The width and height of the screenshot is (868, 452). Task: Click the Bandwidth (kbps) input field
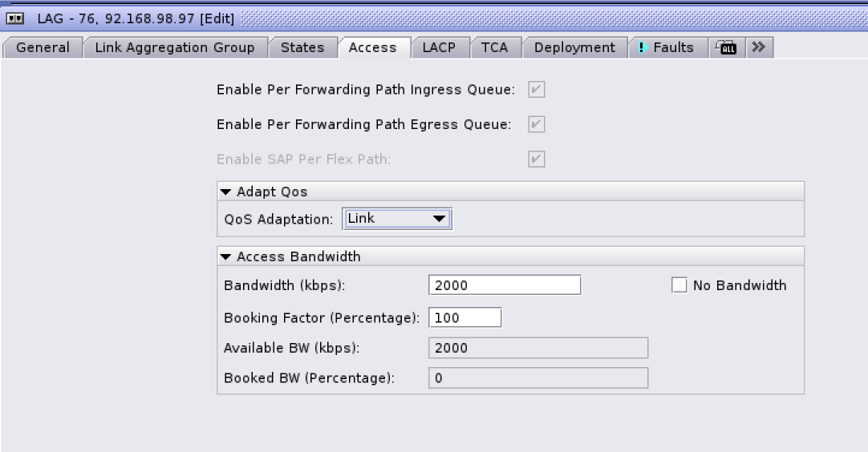click(x=505, y=285)
